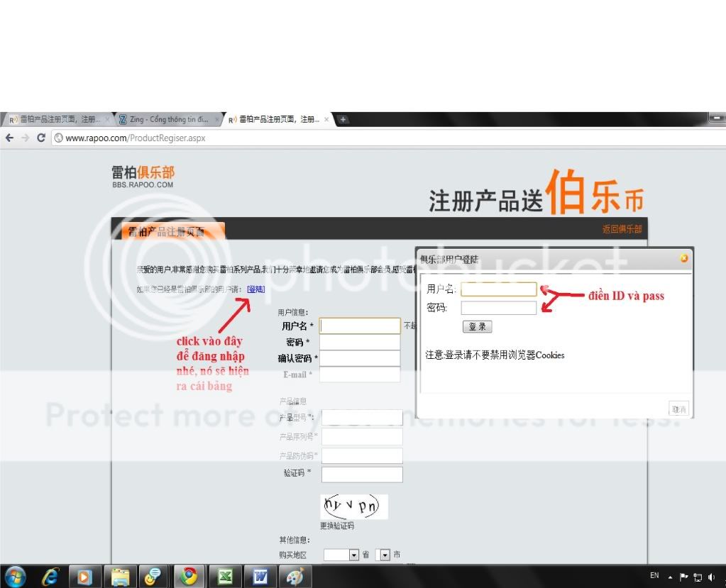Viewport: 726px width, 588px height.
Task: Open Paint from the taskbar
Action: 295,577
